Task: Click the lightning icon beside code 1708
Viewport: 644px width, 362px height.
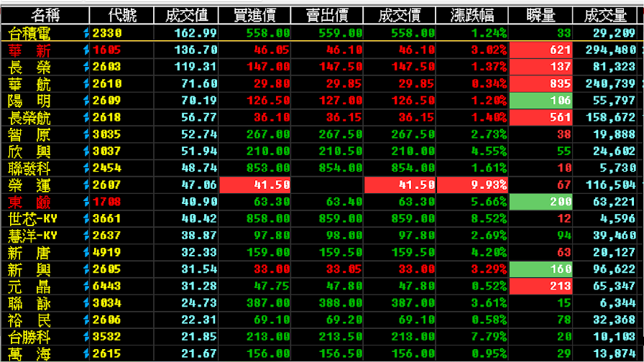Action: 86,202
